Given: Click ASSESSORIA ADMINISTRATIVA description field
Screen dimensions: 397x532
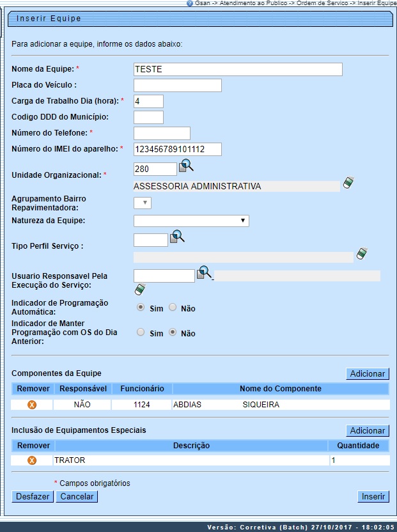Looking at the screenshot, I should coord(237,186).
